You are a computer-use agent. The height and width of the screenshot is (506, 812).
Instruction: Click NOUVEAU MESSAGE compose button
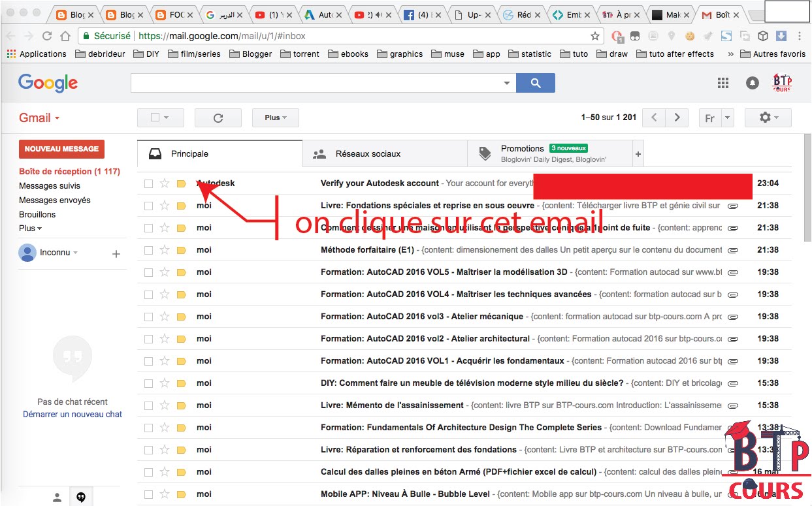61,149
